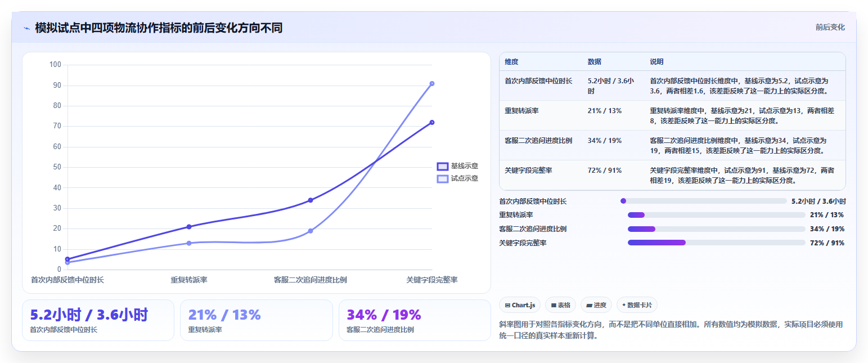Screen dimensions: 868x363
Task: Click the 首次内部反馈中位时长 label beside progress bar
Action: click(x=533, y=201)
